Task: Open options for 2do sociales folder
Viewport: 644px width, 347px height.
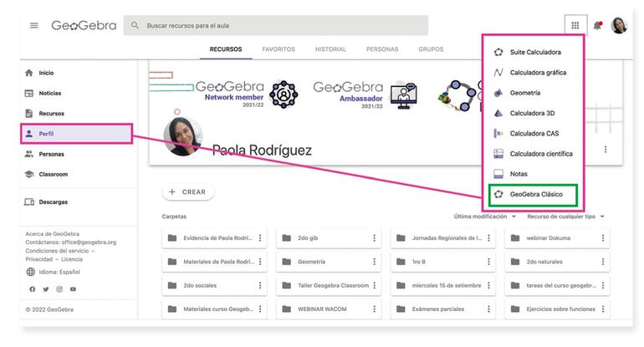Action: [x=260, y=285]
